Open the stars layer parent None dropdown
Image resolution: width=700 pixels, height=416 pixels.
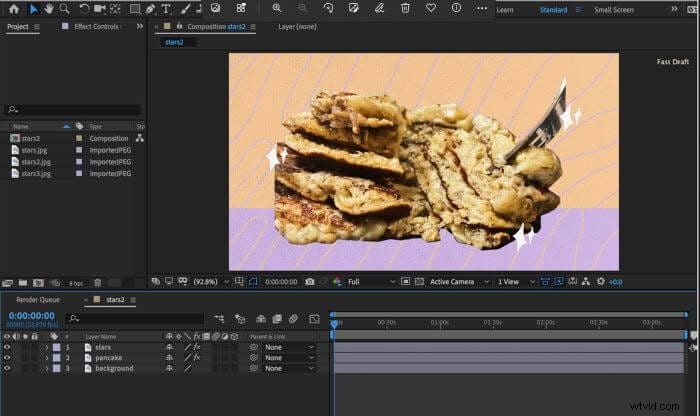(x=289, y=347)
